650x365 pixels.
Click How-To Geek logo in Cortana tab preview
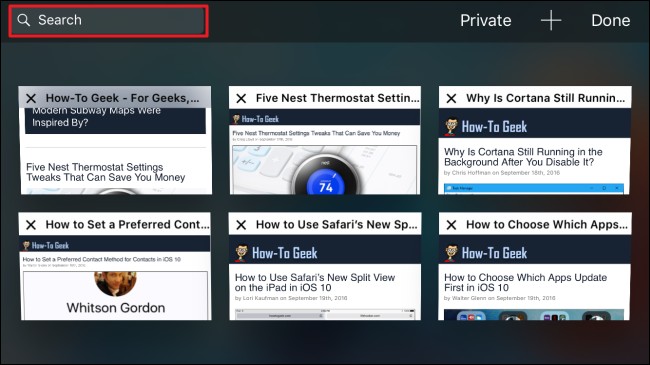click(486, 127)
